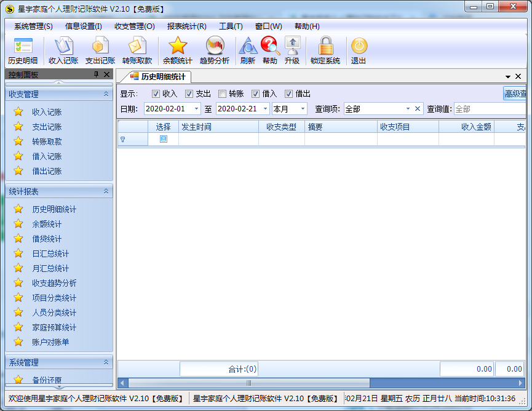Click star icon beside 余额统计 in sidebar
Viewport: 532px width, 411px height.
coord(18,224)
